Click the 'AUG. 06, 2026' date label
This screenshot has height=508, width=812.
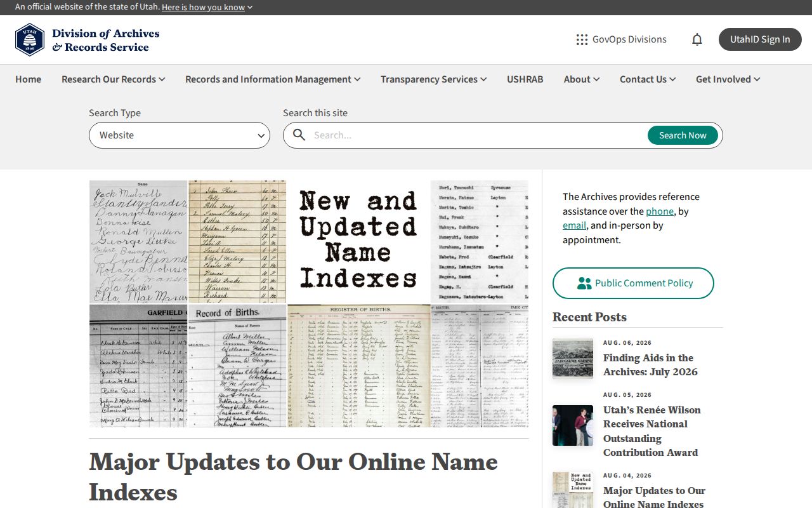tap(627, 343)
